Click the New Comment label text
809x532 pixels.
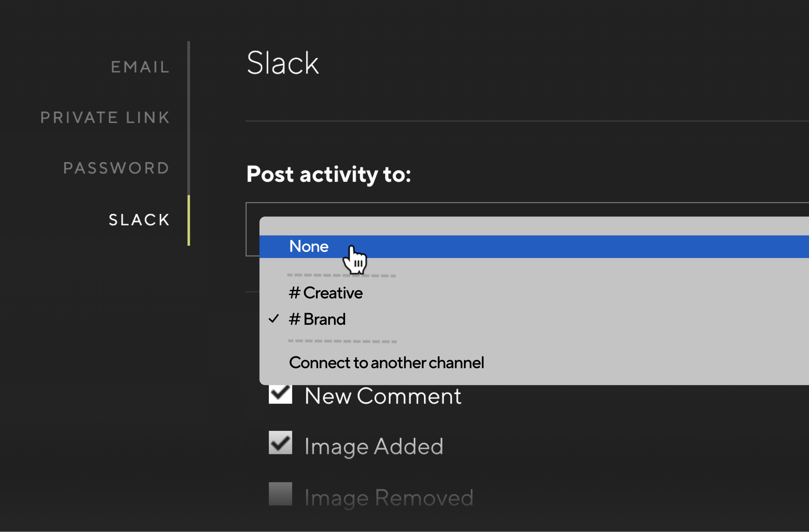coord(383,396)
